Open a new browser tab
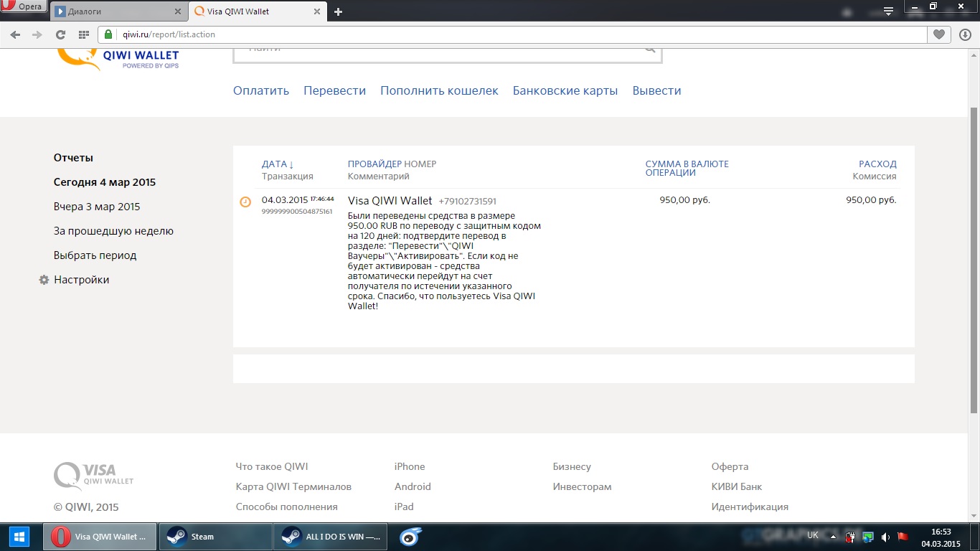 pyautogui.click(x=339, y=11)
